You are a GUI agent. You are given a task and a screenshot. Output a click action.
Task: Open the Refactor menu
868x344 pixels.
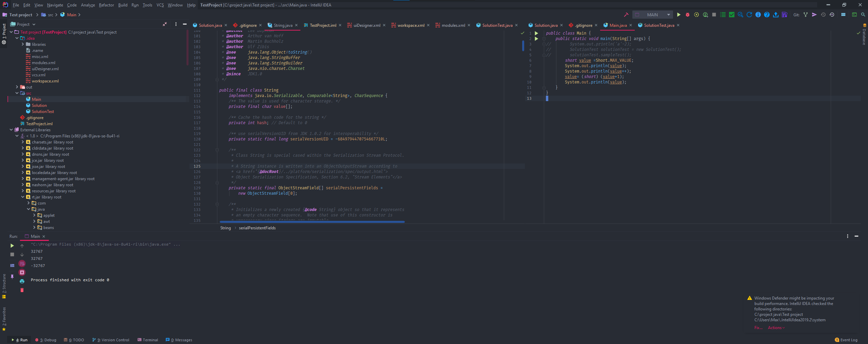pyautogui.click(x=106, y=5)
